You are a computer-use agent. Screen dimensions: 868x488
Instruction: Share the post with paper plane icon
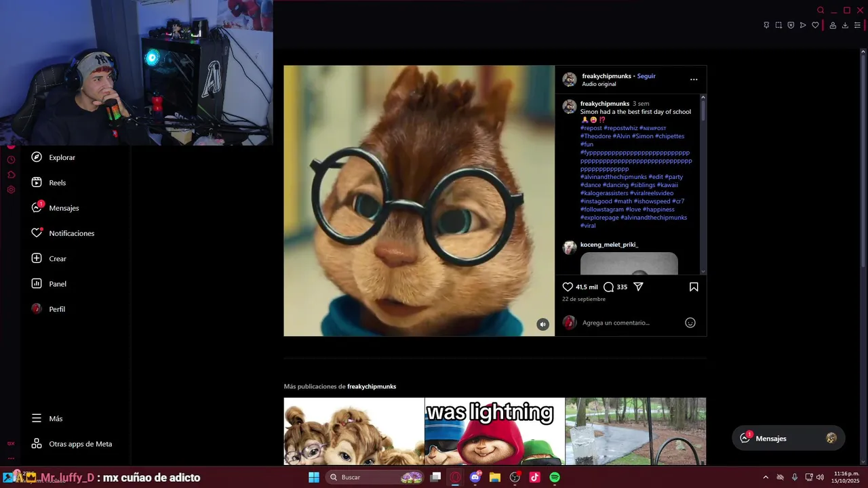click(638, 287)
